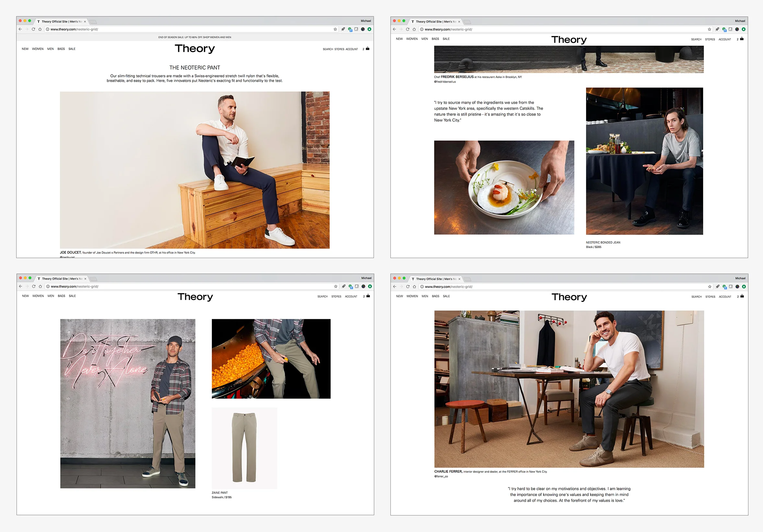Click back arrow in bottom-right browser window

395,287
